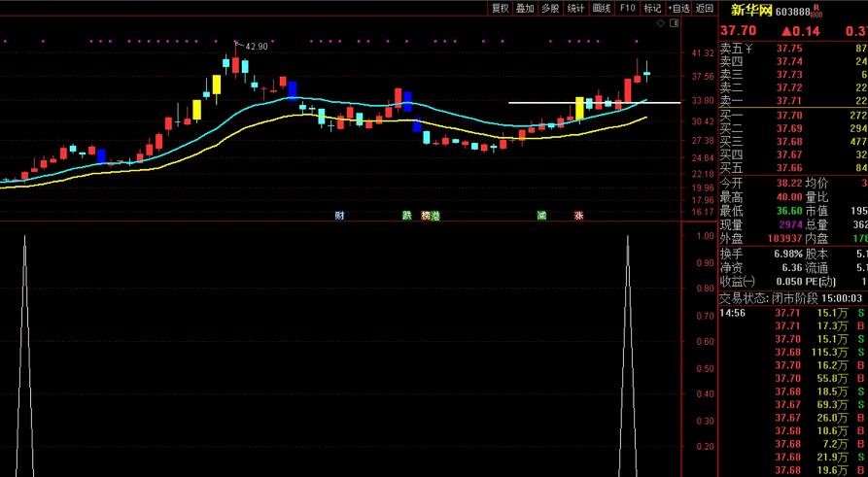Click the 115.3万 trade tick row
The height and width of the screenshot is (477, 868).
[793, 353]
